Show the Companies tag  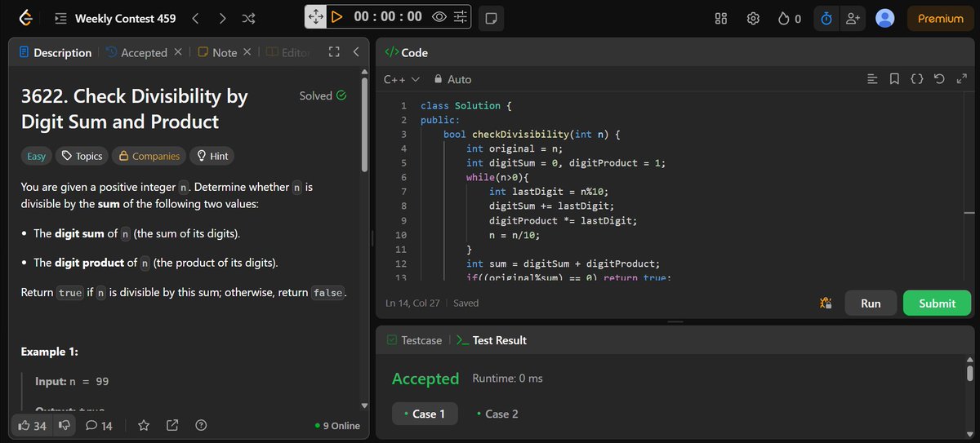[148, 156]
